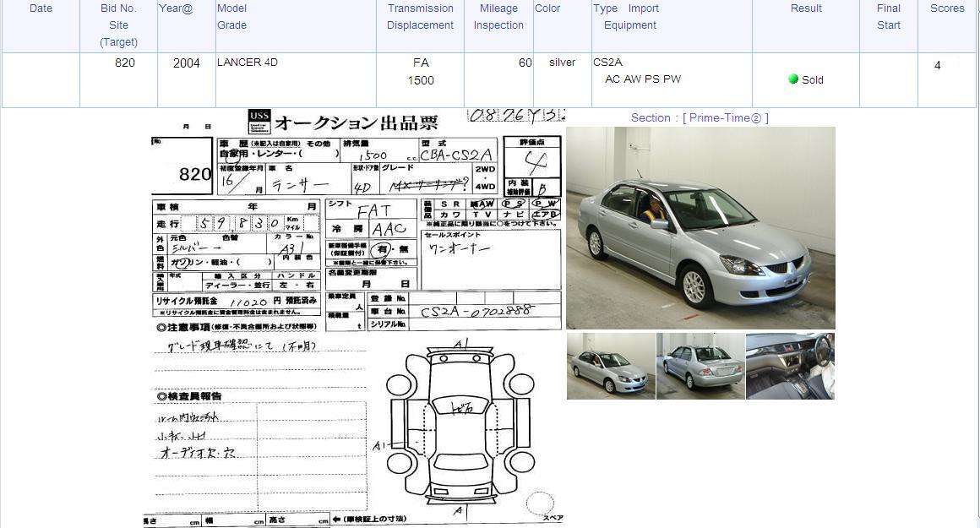This screenshot has width=980, height=528.
Task: Click the "Model" header label
Action: (x=231, y=8)
